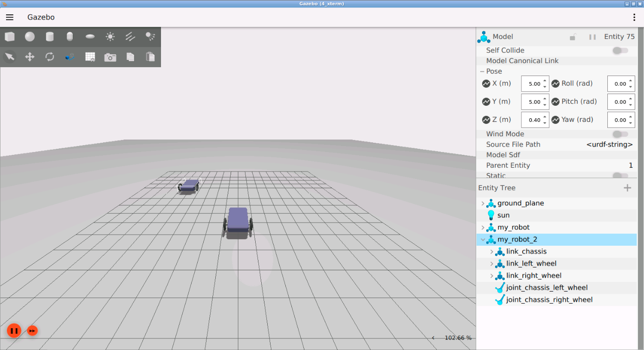Click the pause icon beside Entity 75
The image size is (644, 350).
point(592,37)
